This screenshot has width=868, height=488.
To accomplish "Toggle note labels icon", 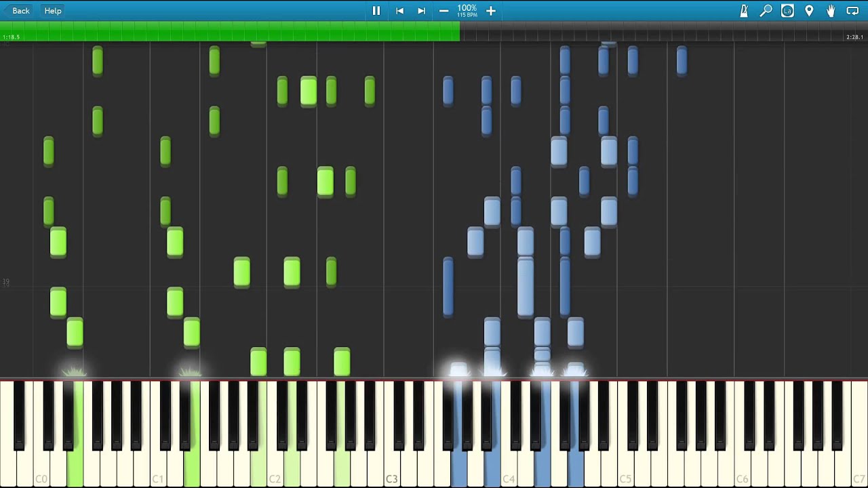I will pos(787,11).
